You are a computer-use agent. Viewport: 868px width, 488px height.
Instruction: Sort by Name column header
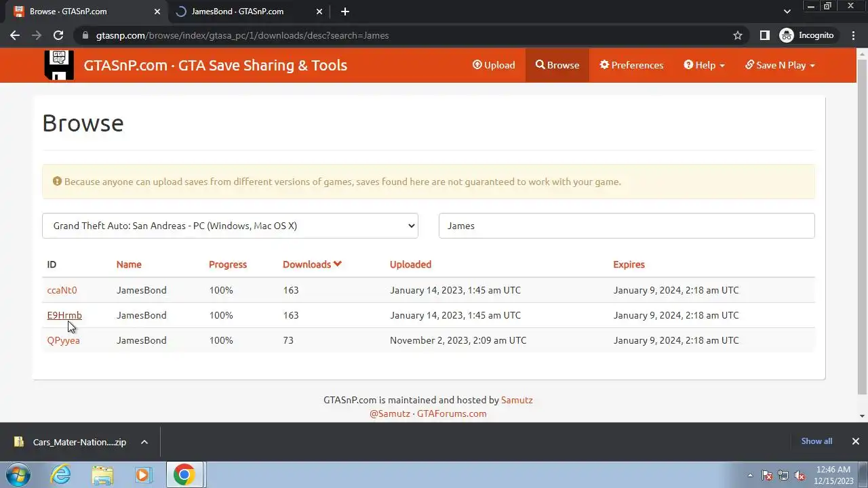(129, 264)
